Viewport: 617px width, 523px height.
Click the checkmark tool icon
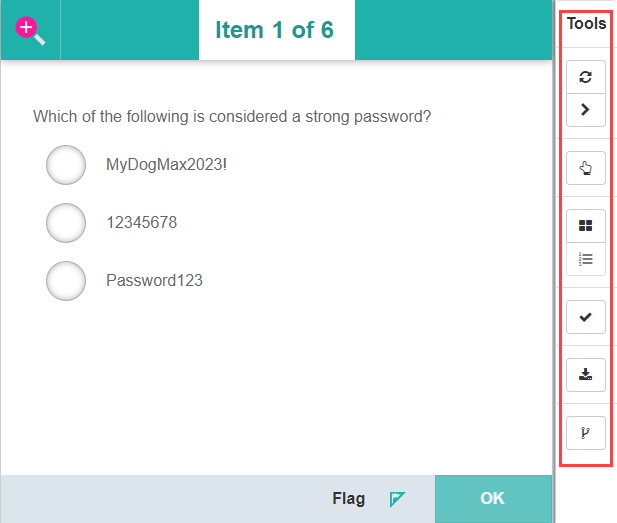tap(586, 317)
